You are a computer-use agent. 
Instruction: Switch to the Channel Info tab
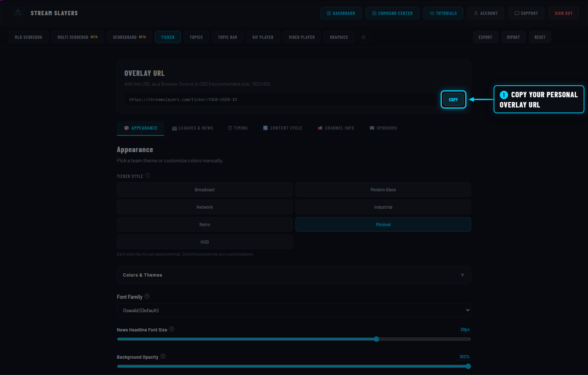click(x=336, y=128)
